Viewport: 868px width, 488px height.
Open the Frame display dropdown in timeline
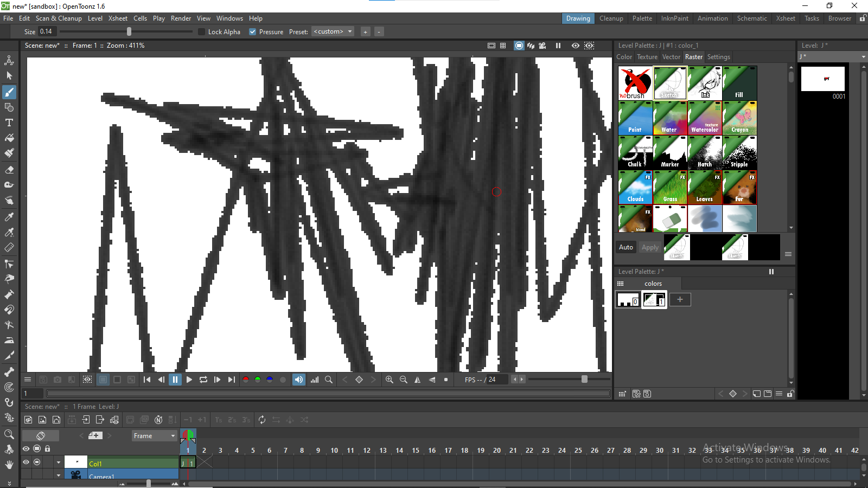point(155,435)
